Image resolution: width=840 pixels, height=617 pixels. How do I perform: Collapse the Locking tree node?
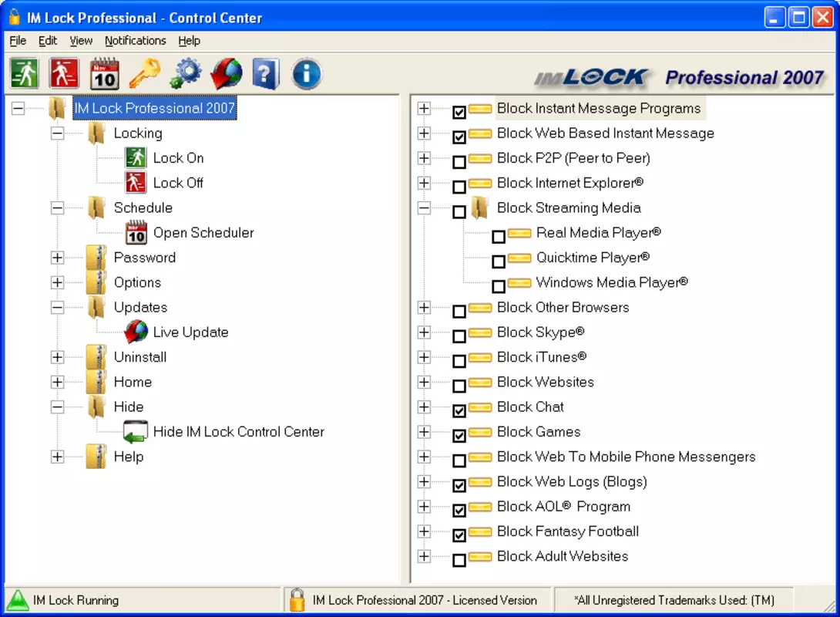(57, 133)
